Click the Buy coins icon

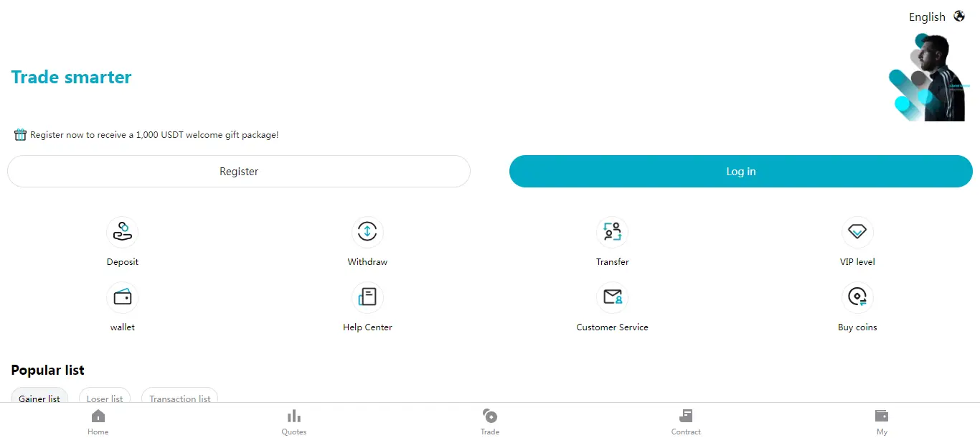pyautogui.click(x=857, y=297)
